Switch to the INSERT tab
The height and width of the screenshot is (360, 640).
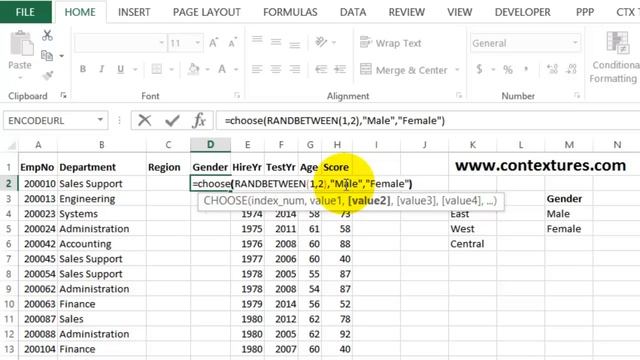click(134, 12)
